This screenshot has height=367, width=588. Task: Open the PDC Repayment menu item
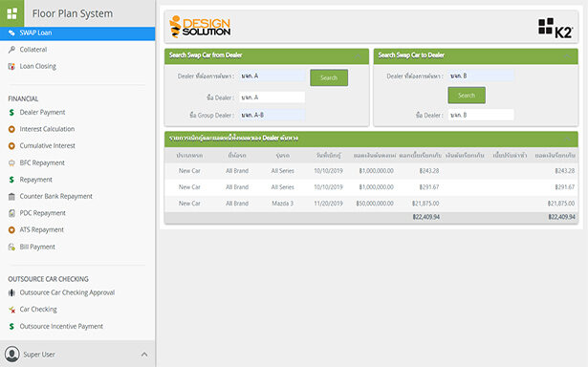tap(42, 213)
